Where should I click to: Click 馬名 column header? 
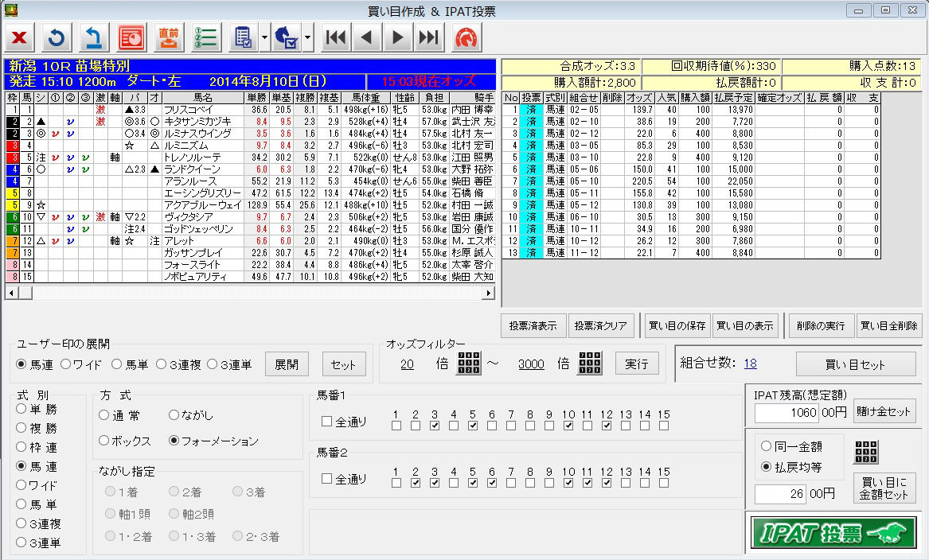(203, 98)
